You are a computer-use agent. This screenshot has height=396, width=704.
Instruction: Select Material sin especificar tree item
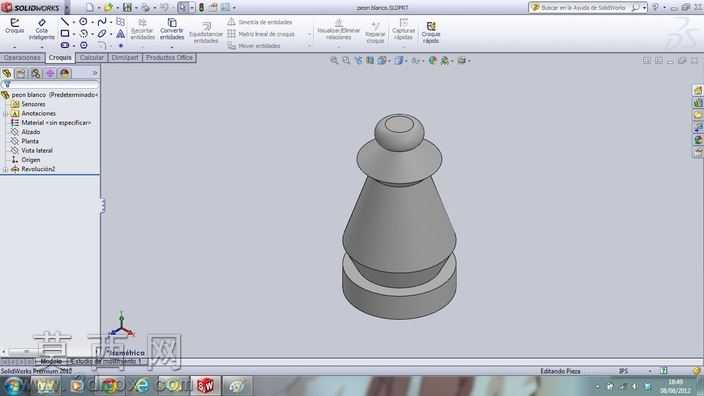51,123
